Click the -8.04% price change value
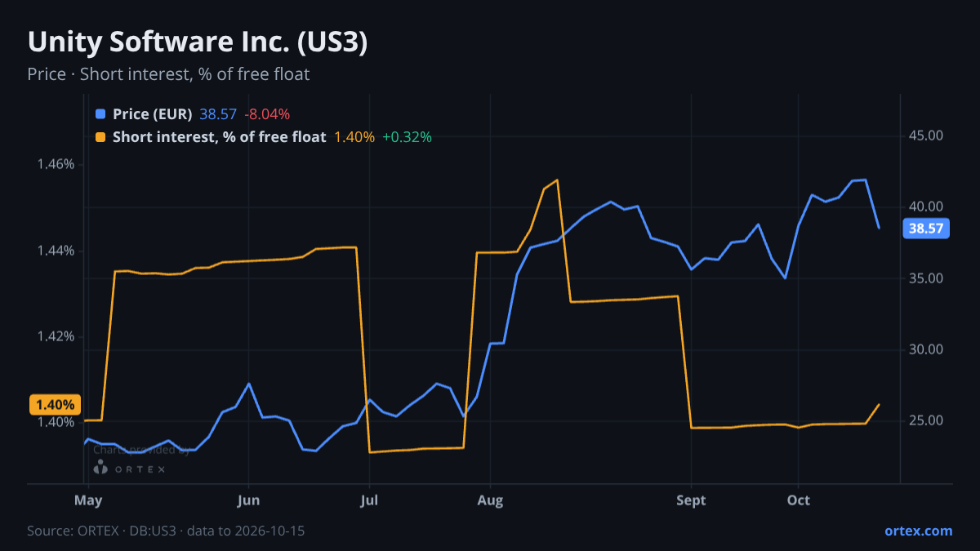This screenshot has height=551, width=980. tap(267, 114)
